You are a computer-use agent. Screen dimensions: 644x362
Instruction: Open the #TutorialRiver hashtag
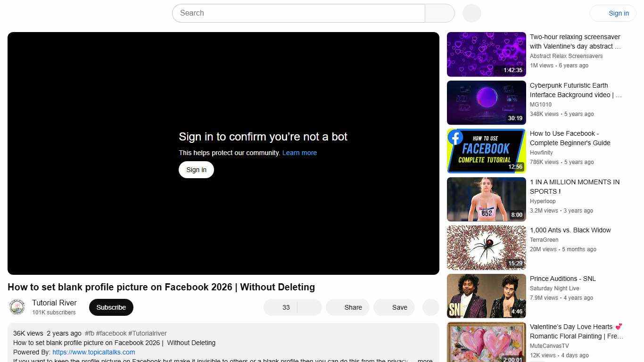pyautogui.click(x=148, y=333)
